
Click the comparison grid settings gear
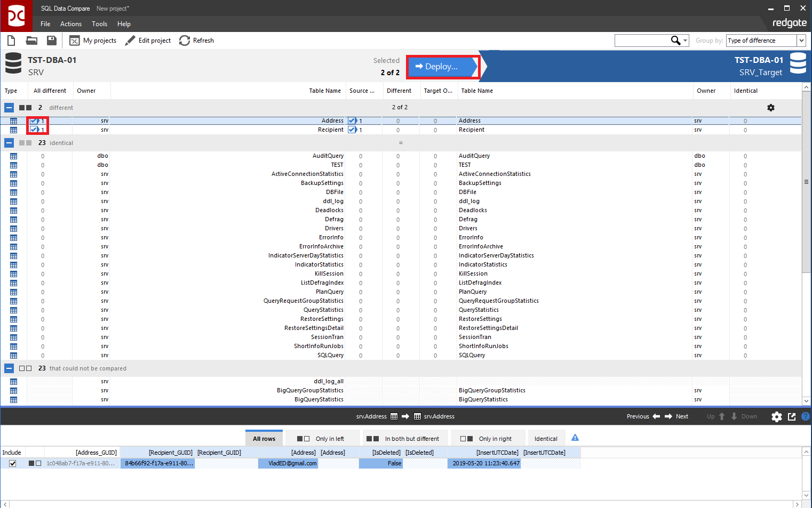coord(771,108)
